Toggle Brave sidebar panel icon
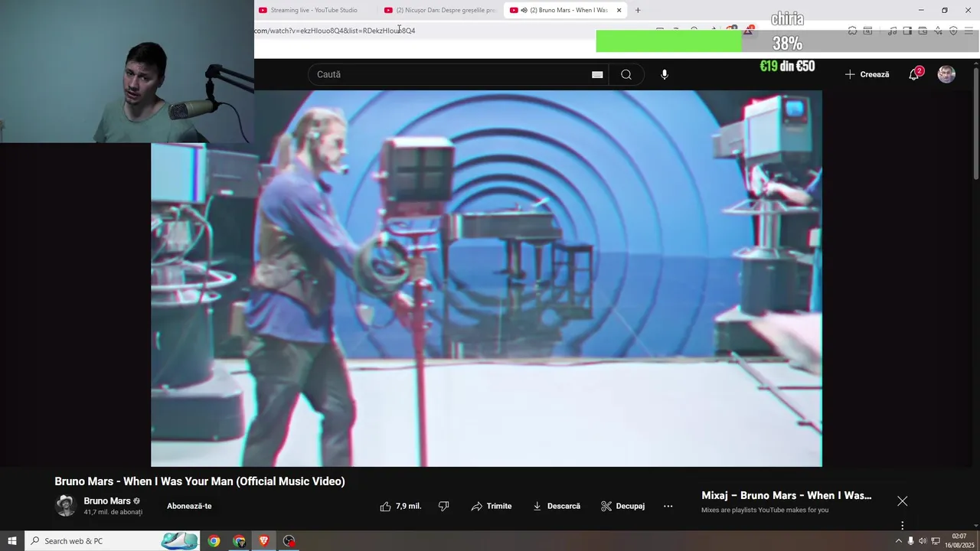 (907, 31)
